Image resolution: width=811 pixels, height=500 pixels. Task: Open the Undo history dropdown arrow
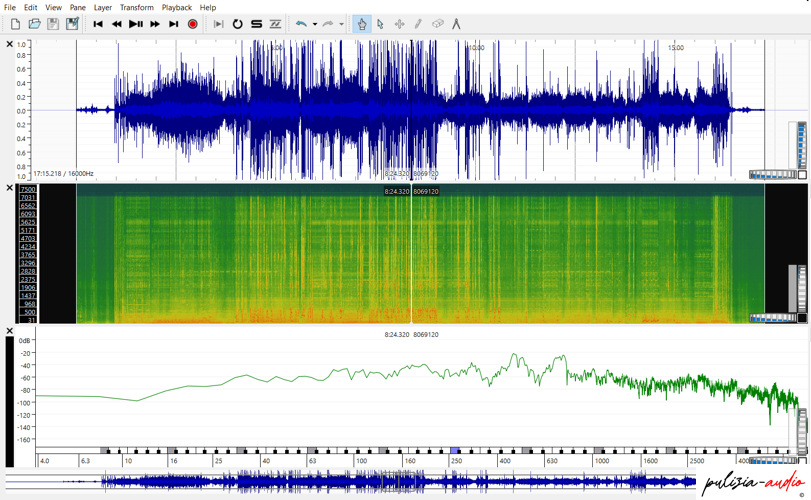[x=314, y=24]
